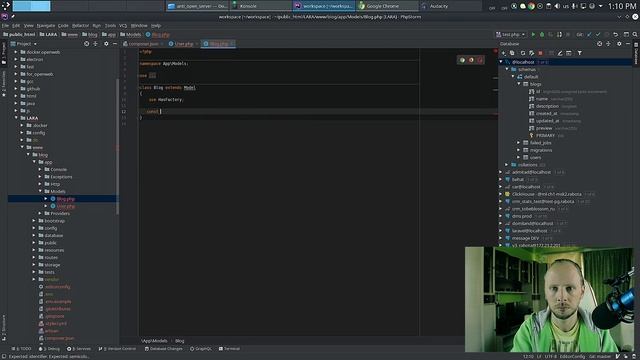Viewport: 640px width, 360px height.
Task: Place cursor on the class Blog declaration line
Action: coord(167,87)
